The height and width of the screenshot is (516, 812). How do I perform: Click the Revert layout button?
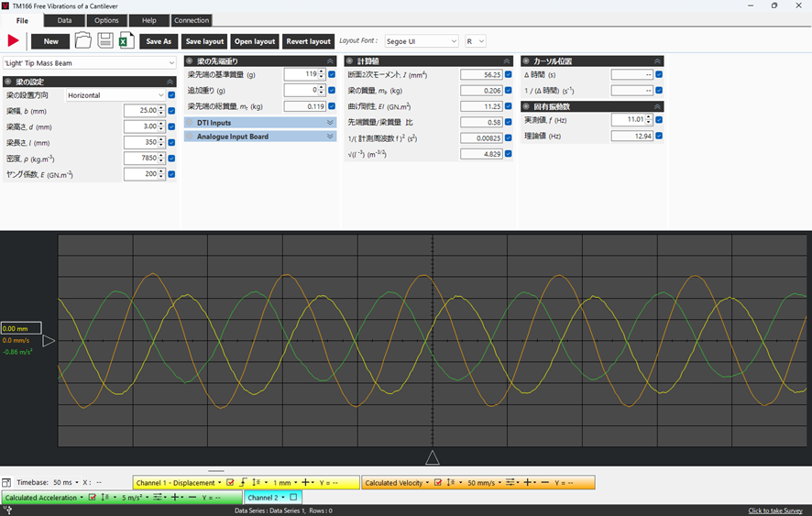tap(309, 41)
